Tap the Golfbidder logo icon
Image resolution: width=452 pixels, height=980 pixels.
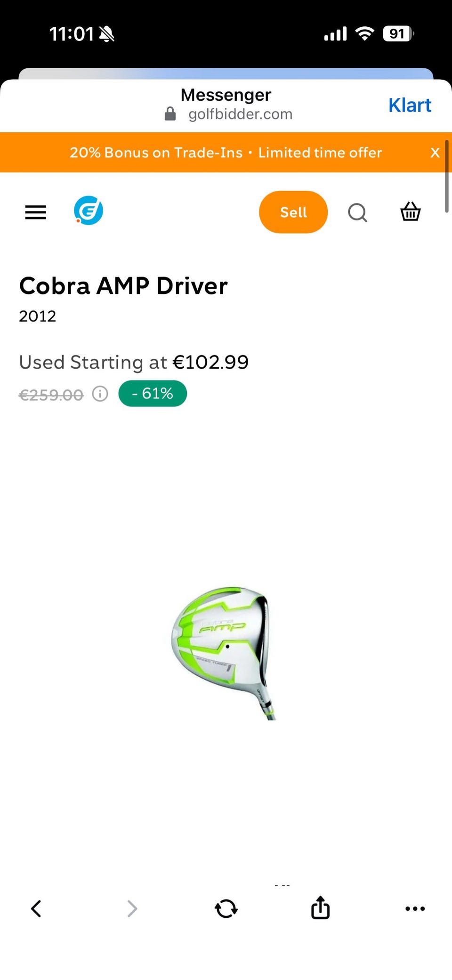point(89,211)
